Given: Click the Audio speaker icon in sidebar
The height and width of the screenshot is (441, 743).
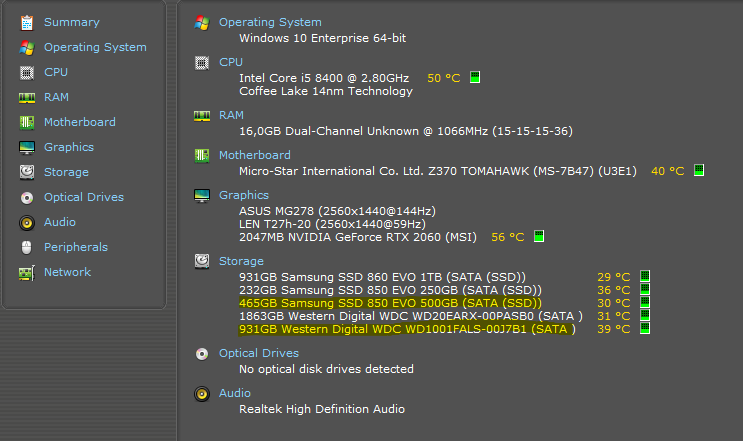Looking at the screenshot, I should pyautogui.click(x=27, y=222).
